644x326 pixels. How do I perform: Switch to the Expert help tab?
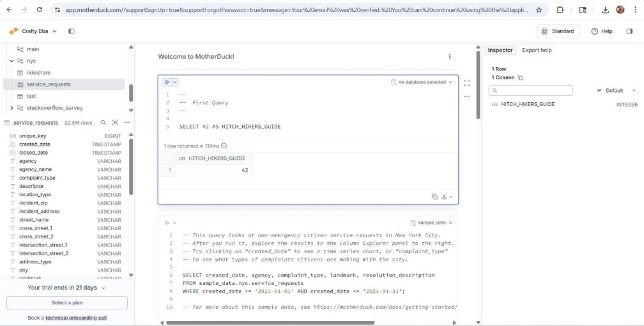tap(537, 50)
